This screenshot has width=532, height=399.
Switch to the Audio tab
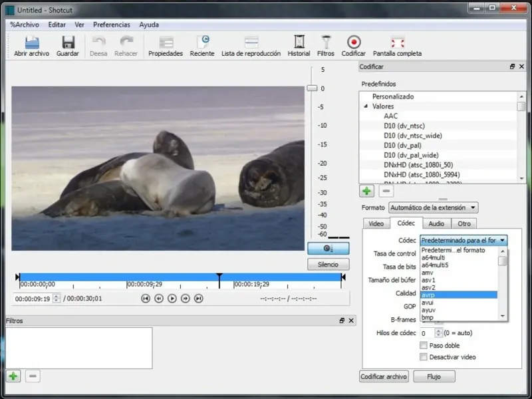pos(436,224)
